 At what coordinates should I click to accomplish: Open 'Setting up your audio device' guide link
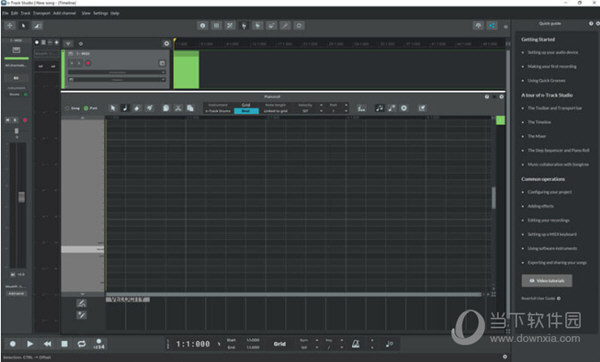click(553, 52)
